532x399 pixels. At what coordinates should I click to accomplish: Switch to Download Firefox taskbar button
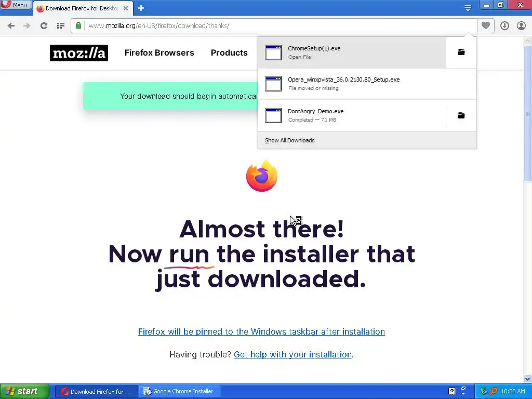[x=96, y=392]
